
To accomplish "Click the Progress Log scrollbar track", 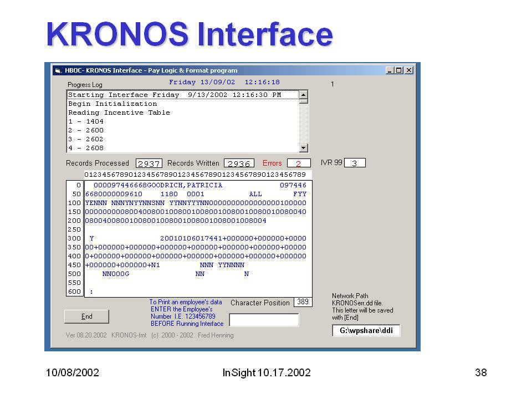I will [303, 122].
